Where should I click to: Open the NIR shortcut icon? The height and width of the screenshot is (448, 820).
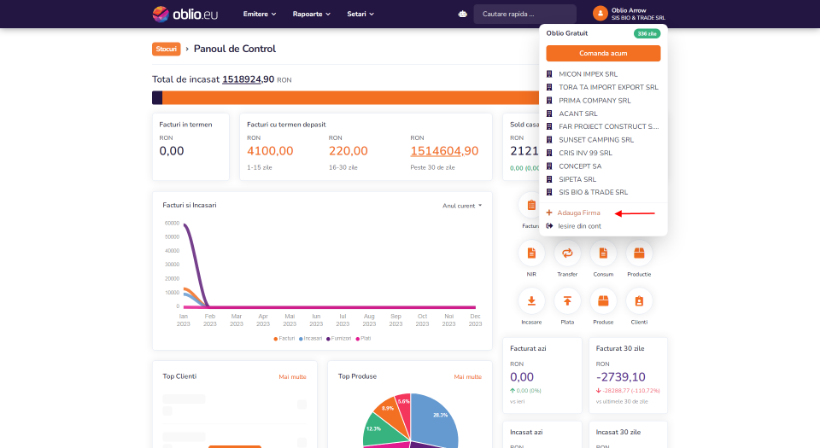click(x=531, y=254)
